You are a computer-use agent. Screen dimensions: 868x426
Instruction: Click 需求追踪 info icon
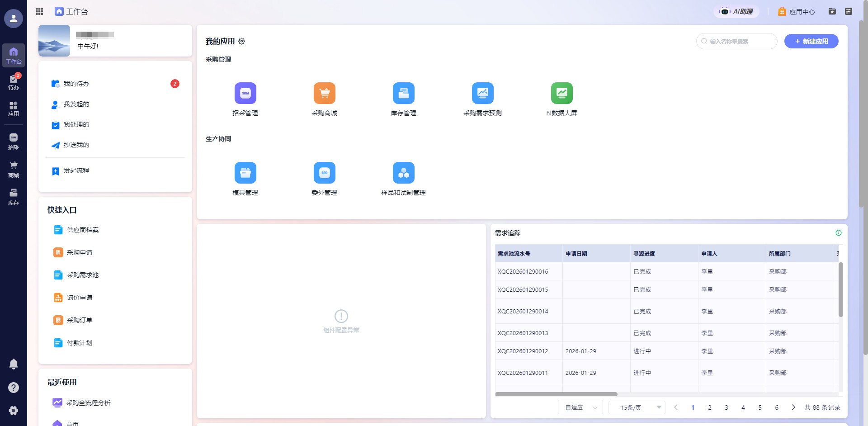(x=839, y=233)
